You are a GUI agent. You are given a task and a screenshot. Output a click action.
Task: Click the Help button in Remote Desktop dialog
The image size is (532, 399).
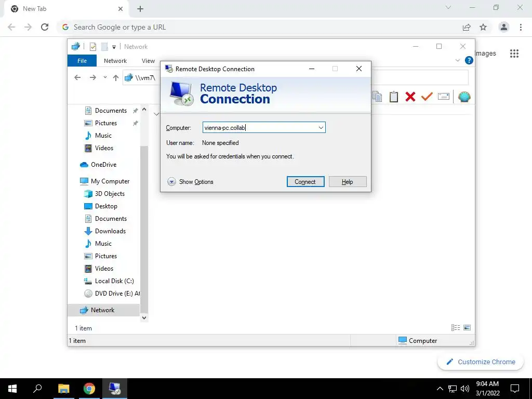(x=348, y=181)
